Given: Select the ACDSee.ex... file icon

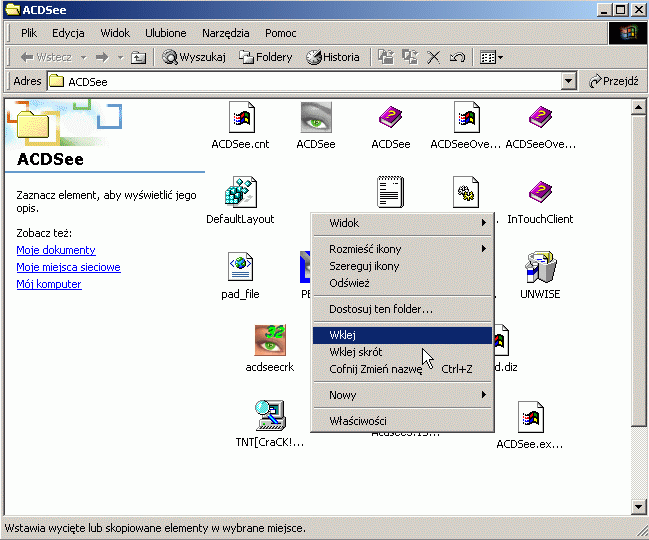Looking at the screenshot, I should point(531,417).
